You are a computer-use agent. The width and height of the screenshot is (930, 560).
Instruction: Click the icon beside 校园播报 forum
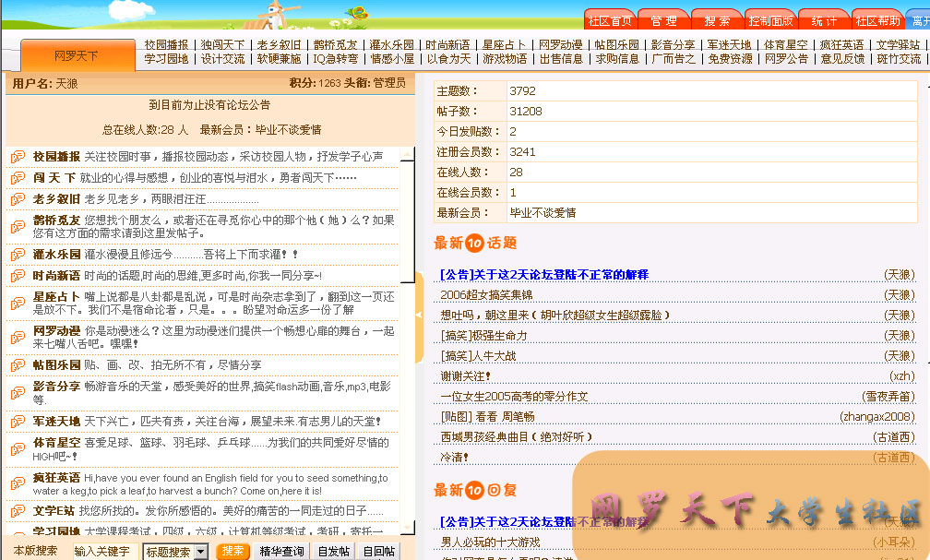[18, 158]
